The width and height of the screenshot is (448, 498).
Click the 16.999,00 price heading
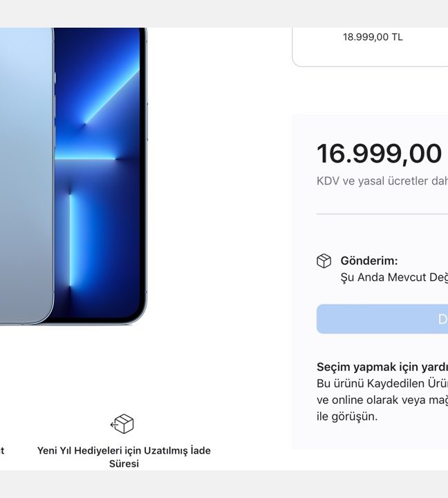(379, 154)
